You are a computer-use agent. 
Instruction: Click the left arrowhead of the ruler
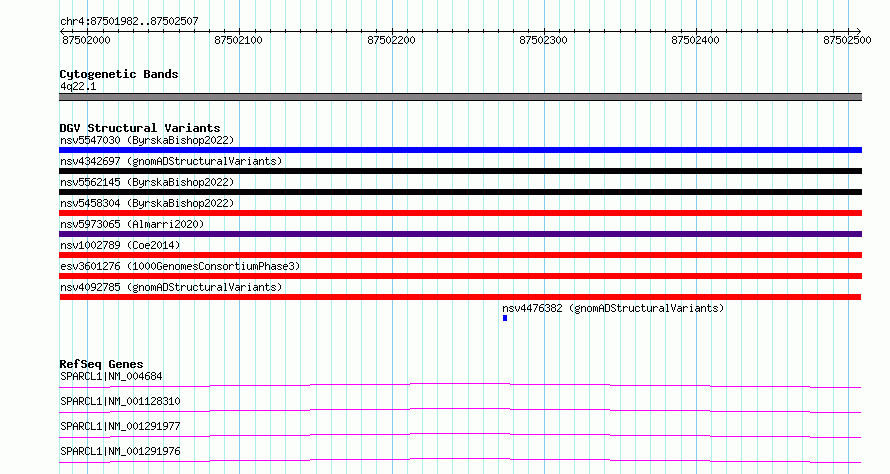coord(62,31)
